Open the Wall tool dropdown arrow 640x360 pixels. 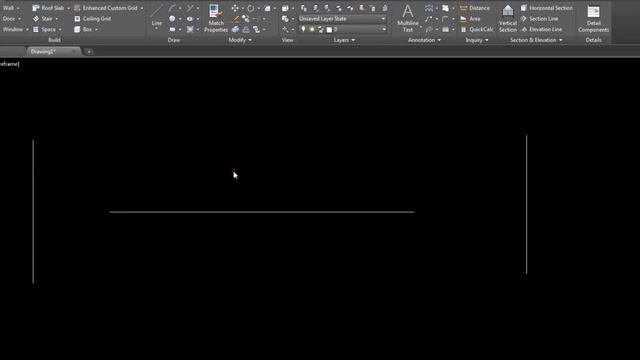(x=18, y=8)
